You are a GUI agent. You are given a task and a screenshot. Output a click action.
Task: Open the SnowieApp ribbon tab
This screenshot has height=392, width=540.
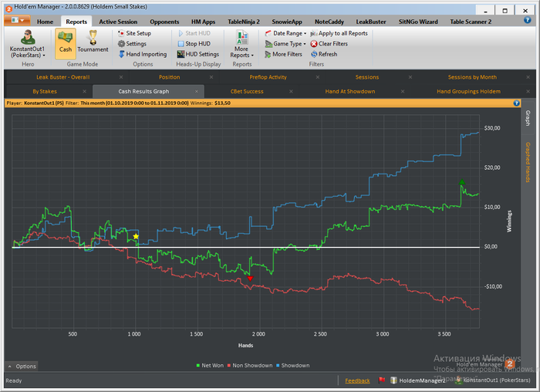coord(287,22)
